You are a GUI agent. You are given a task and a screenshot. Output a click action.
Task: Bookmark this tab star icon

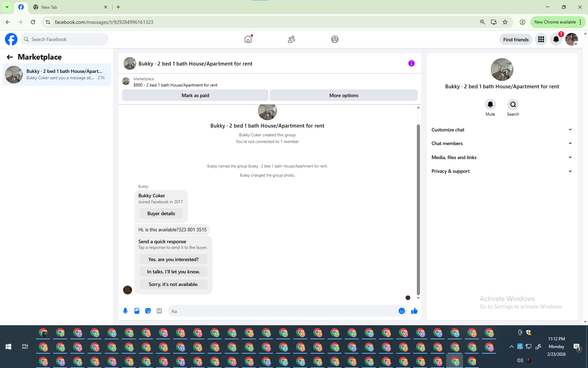505,22
